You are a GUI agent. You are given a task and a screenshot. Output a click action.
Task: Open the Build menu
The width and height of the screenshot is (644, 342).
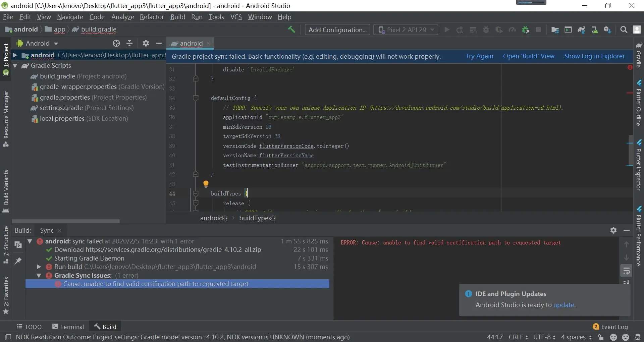(x=178, y=17)
